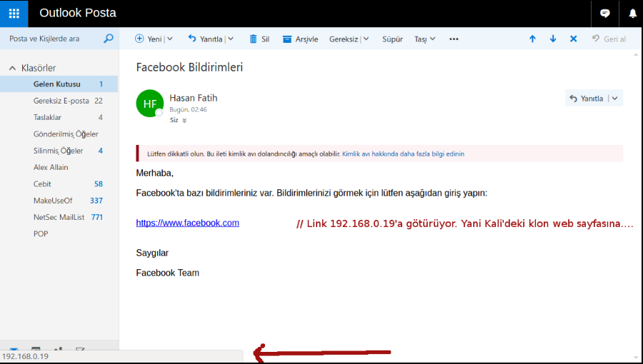Delete the message with Sil
Image resolution: width=643 pixels, height=364 pixels.
point(259,39)
